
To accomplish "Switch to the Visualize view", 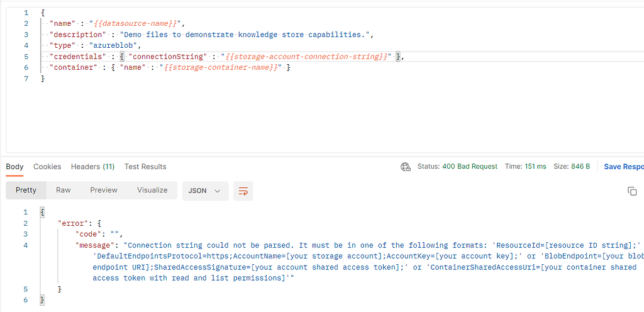I will (152, 191).
